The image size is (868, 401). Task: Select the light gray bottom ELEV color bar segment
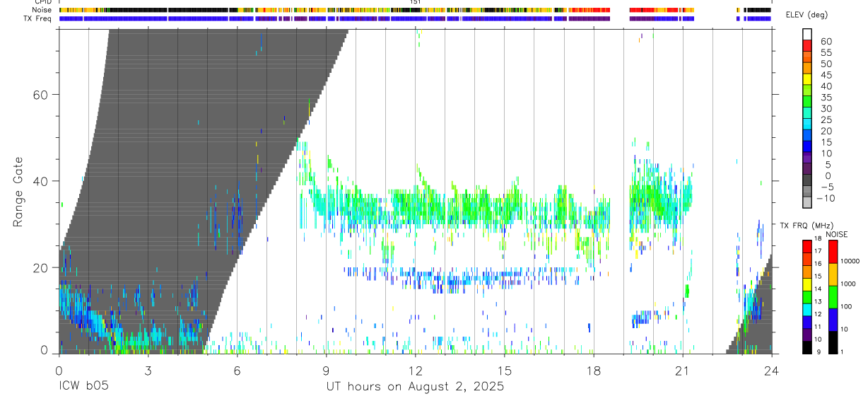point(807,202)
